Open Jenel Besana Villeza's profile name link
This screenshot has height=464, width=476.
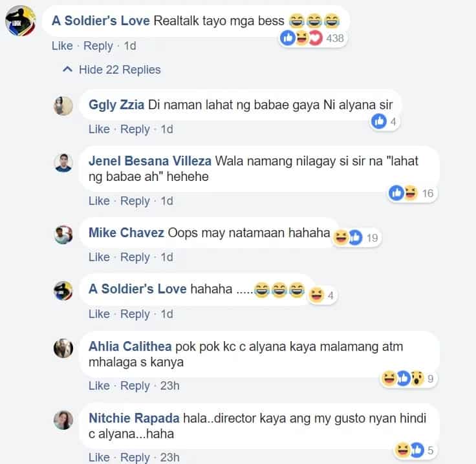pyautogui.click(x=150, y=161)
